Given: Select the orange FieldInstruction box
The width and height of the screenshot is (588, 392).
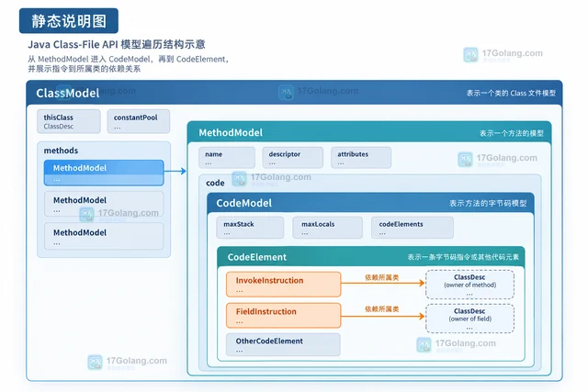Looking at the screenshot, I should point(284,316).
